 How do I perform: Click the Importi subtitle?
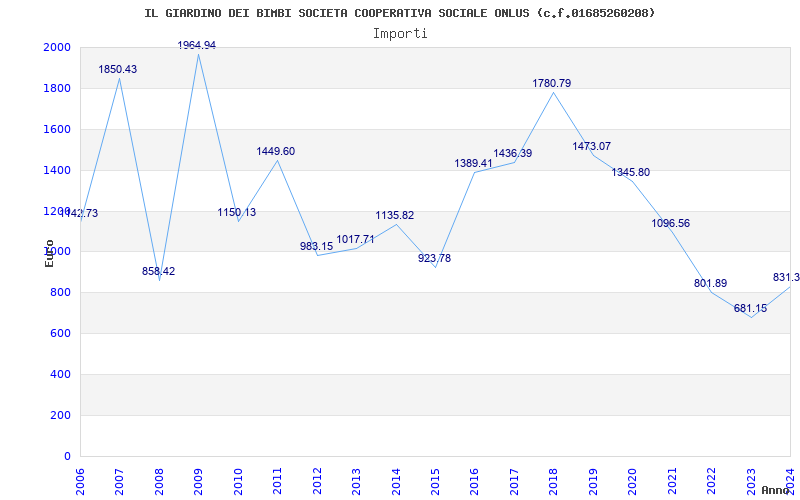pyautogui.click(x=400, y=34)
